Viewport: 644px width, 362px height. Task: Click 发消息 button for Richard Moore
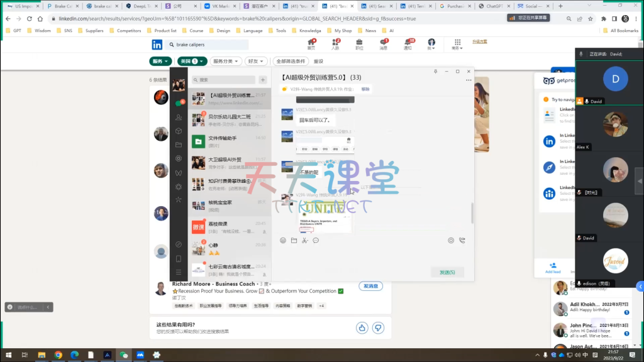coord(370,287)
